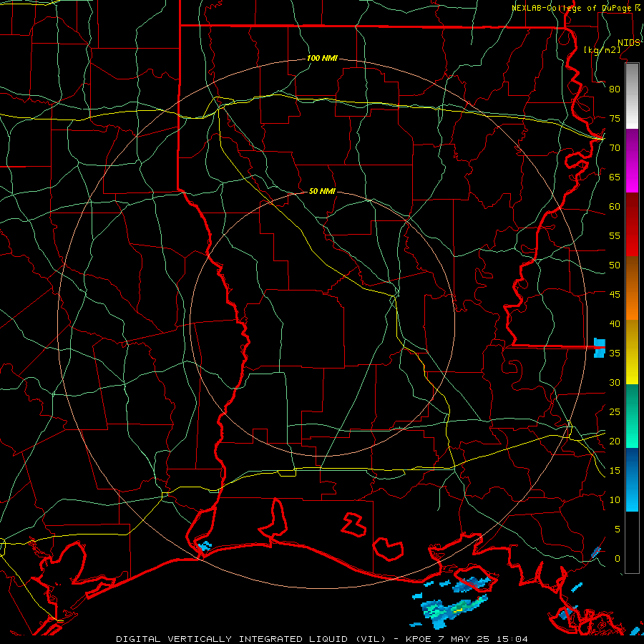Viewport: 644px width, 644px height.
Task: Click the yellow segment of the color bar
Action: (632, 352)
